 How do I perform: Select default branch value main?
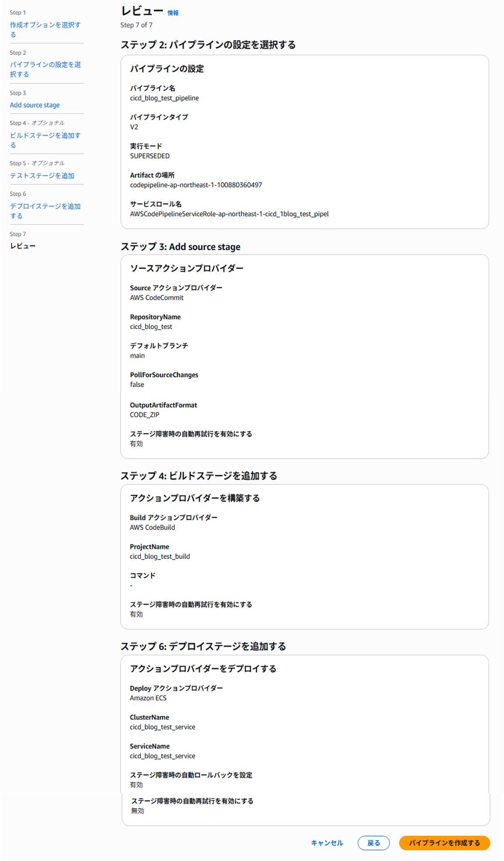click(x=137, y=356)
